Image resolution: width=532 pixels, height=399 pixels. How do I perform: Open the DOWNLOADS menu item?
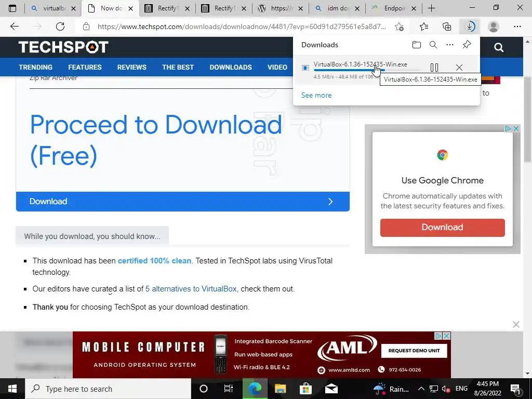point(231,67)
